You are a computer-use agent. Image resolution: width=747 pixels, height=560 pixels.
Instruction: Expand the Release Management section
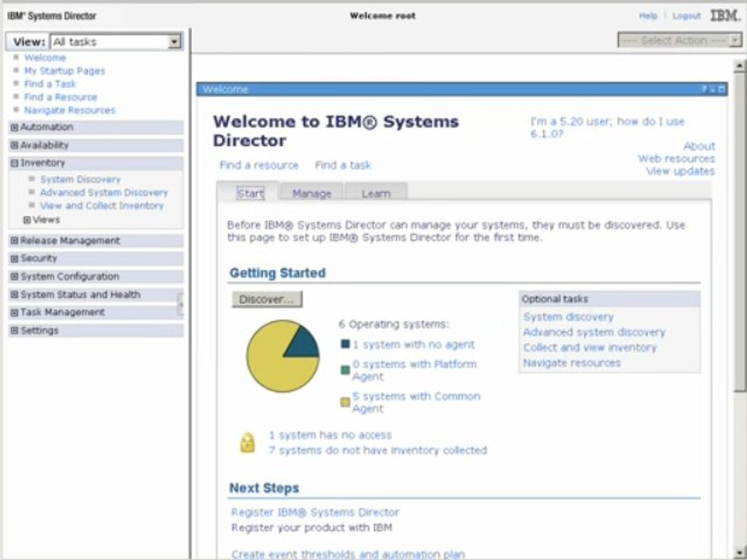(14, 241)
